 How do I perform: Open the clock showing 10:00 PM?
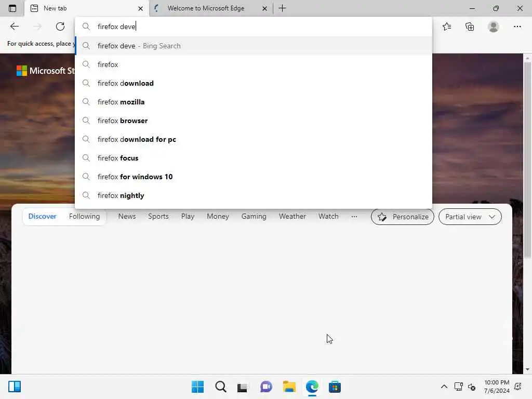[x=497, y=387]
